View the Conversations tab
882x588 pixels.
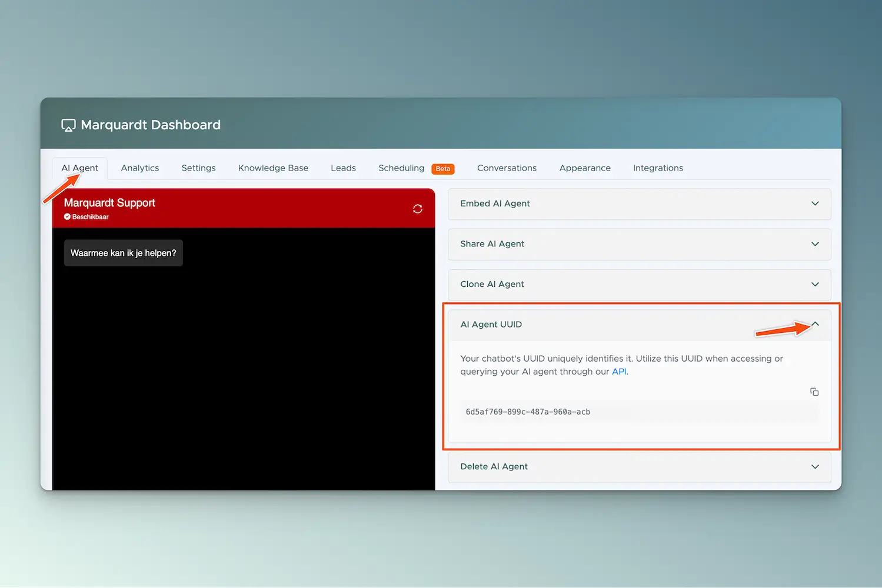507,168
